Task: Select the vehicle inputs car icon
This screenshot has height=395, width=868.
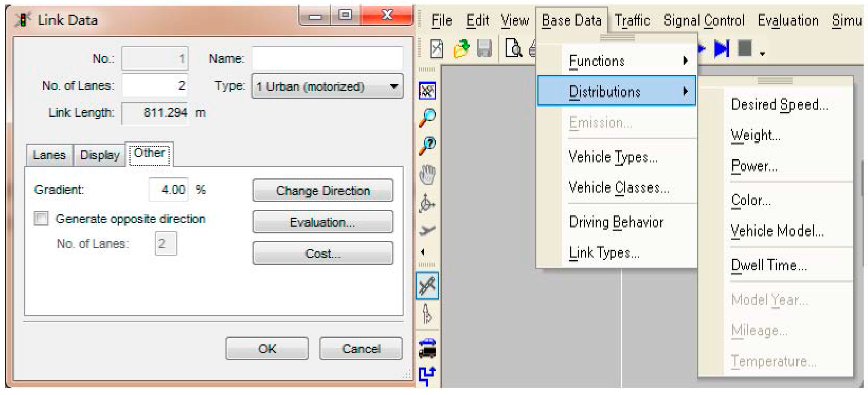Action: click(427, 347)
